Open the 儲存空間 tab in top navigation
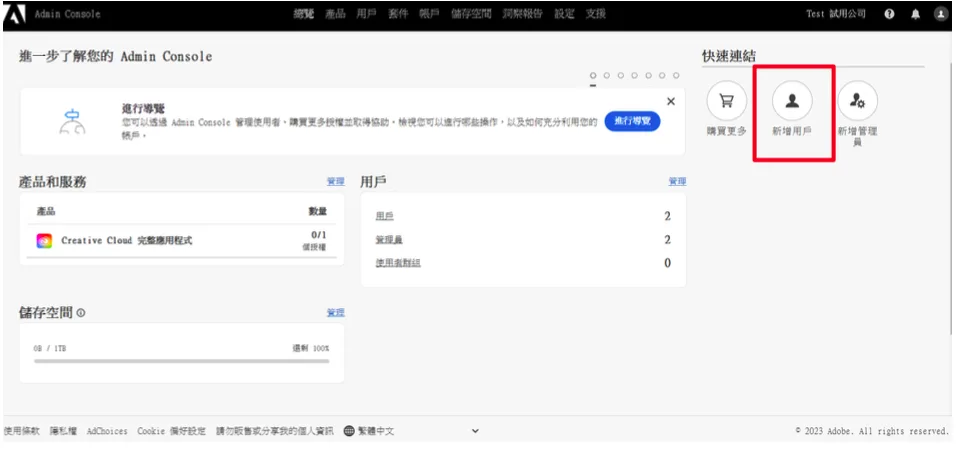Screen dimensions: 958x461 pyautogui.click(x=471, y=14)
